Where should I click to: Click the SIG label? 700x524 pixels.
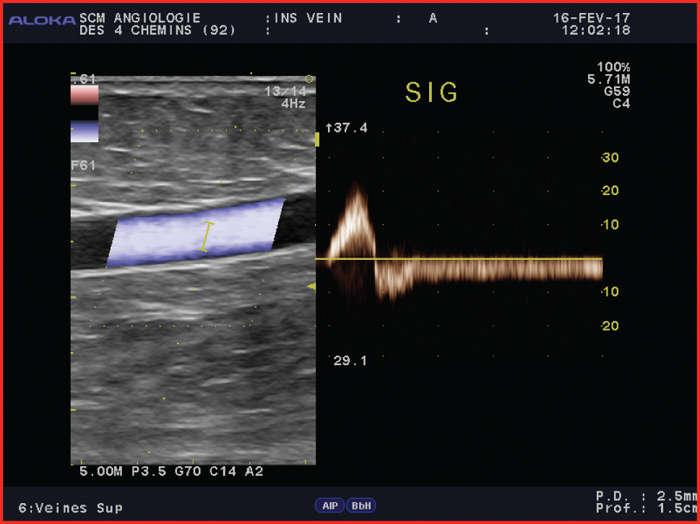pos(431,92)
